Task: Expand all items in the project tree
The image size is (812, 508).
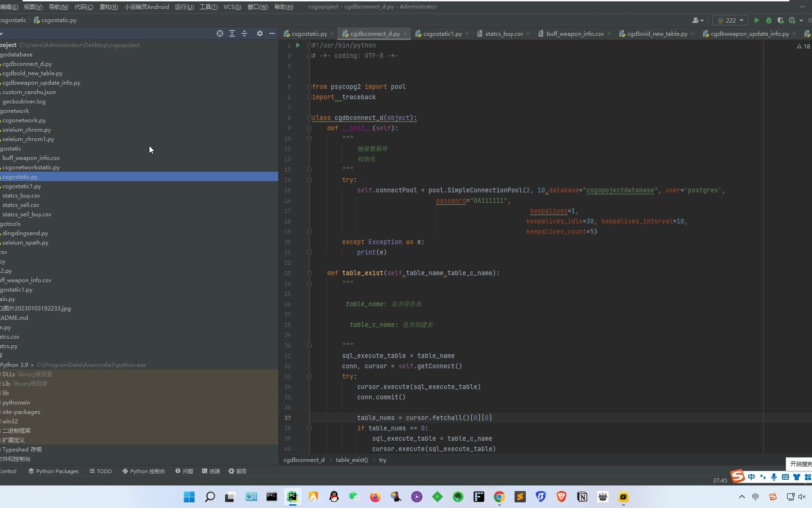Action: [x=232, y=33]
